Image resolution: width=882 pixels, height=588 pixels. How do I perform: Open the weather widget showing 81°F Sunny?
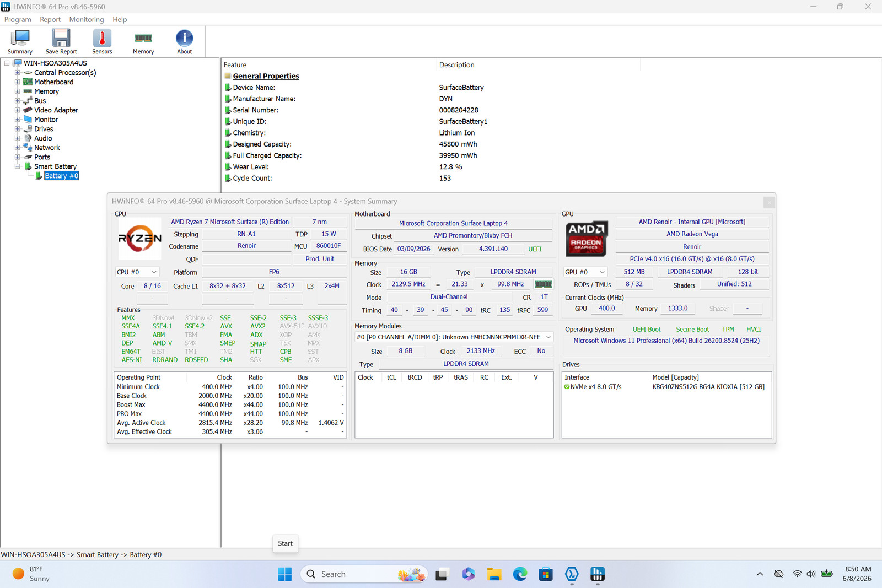tap(32, 574)
